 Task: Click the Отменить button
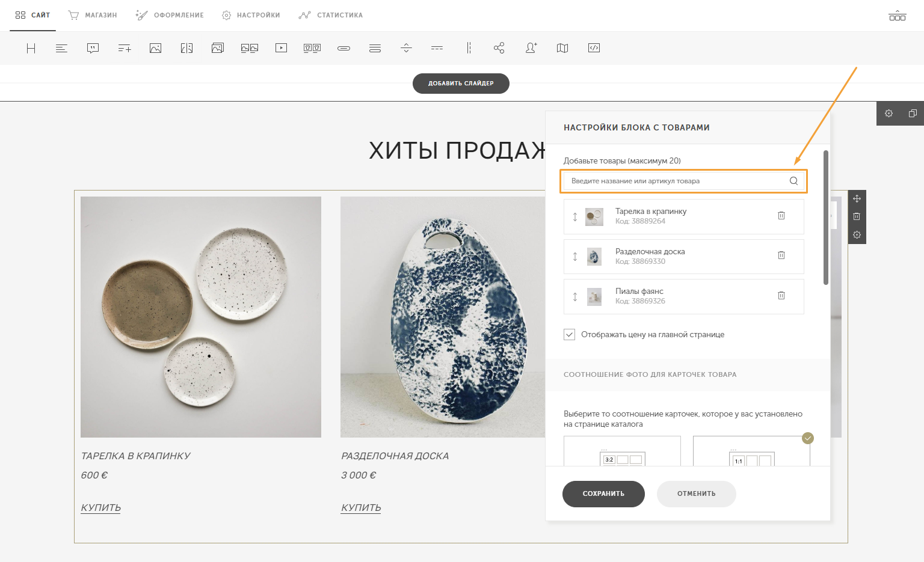696,494
